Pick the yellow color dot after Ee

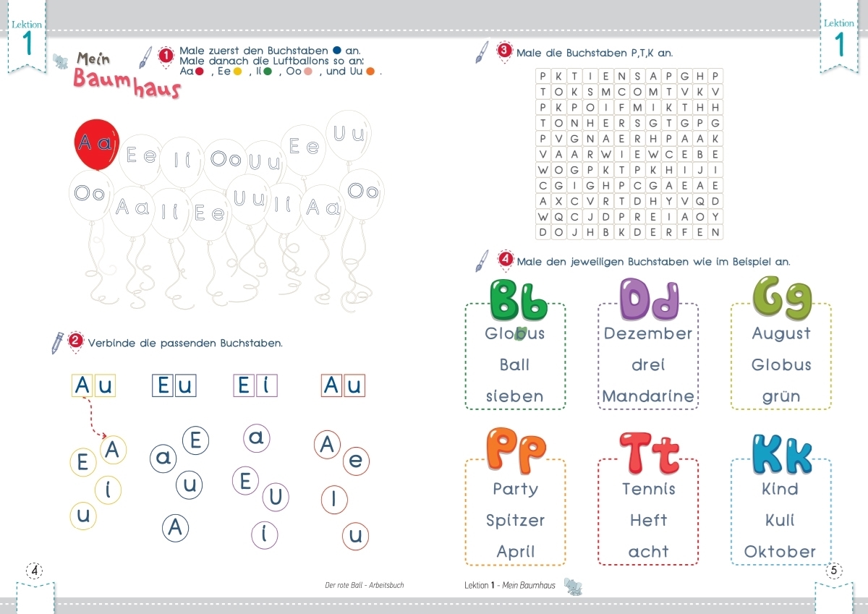pos(237,72)
